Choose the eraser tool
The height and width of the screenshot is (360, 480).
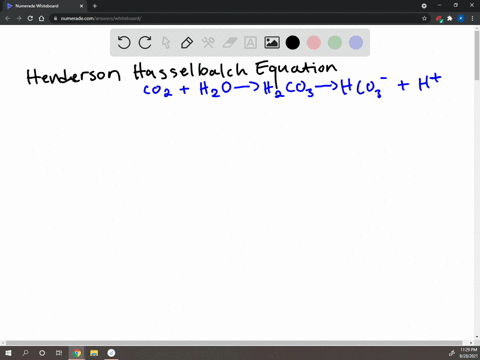pyautogui.click(x=229, y=43)
